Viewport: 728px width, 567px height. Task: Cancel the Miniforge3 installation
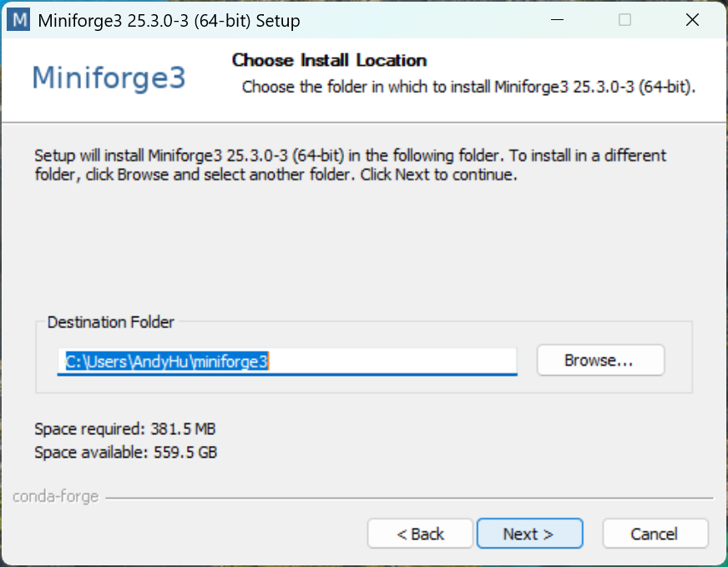point(655,534)
